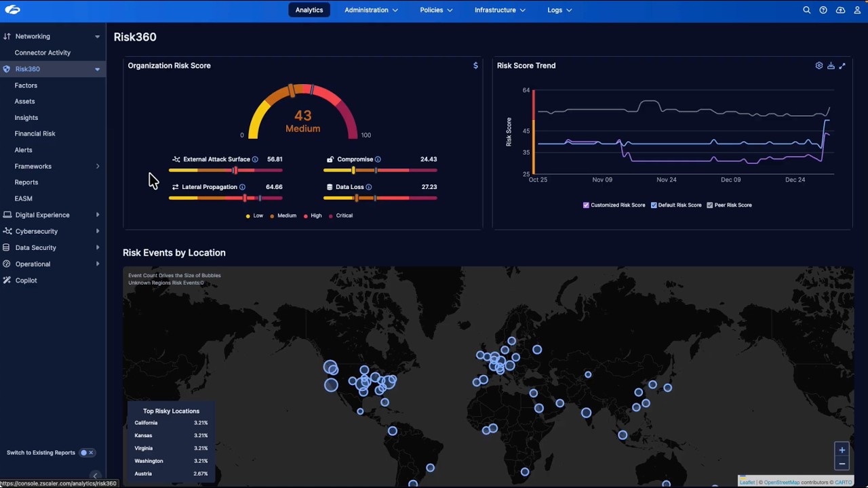Image resolution: width=868 pixels, height=488 pixels.
Task: Open the search icon in top bar
Action: [x=806, y=10]
